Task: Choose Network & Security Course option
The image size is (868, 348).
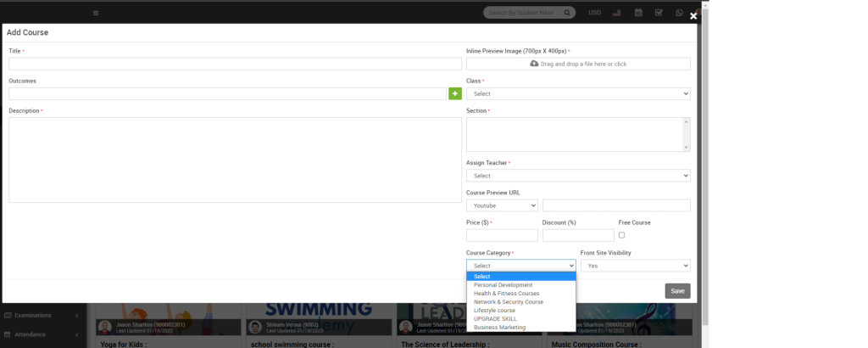Action: click(x=509, y=302)
